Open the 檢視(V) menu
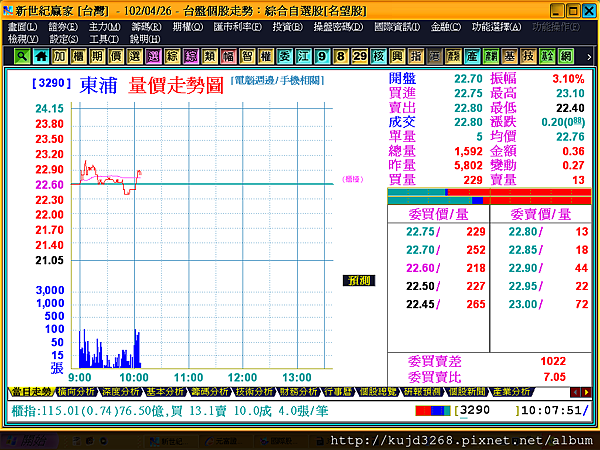 [x=23, y=39]
